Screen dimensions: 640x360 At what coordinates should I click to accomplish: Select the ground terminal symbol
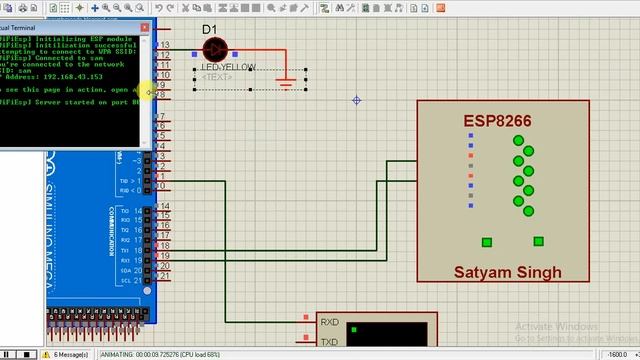point(285,84)
